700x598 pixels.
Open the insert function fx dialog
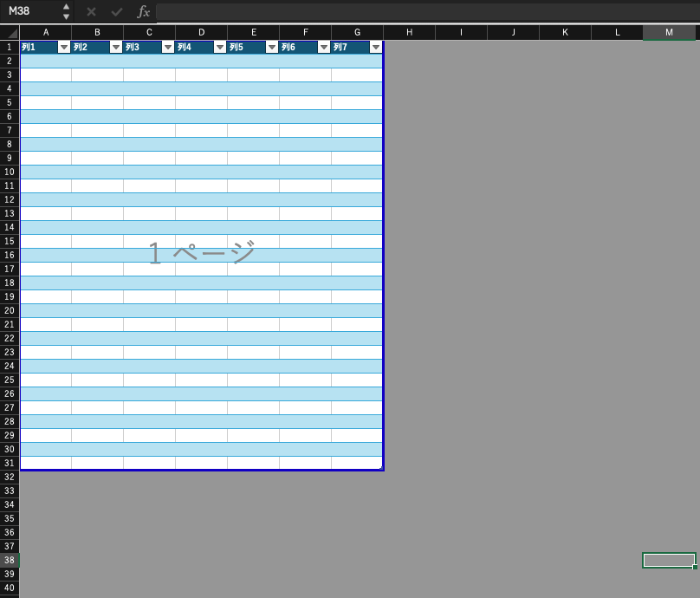coord(144,12)
